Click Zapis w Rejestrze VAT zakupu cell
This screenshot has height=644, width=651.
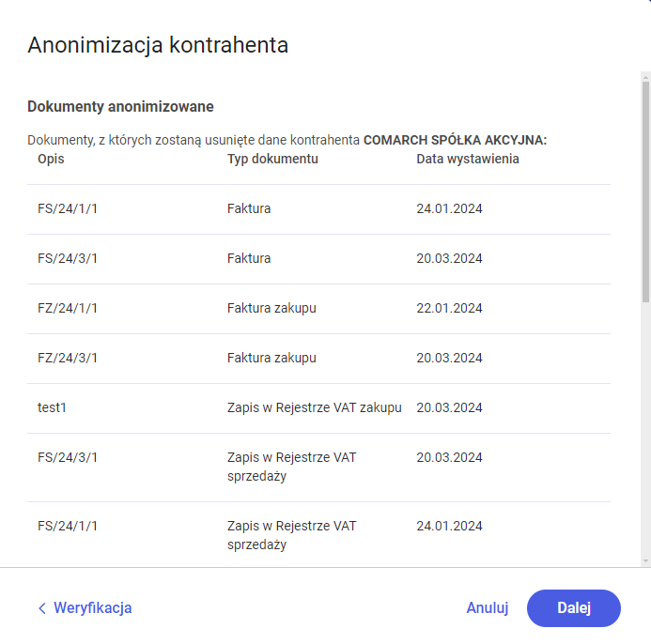(314, 407)
